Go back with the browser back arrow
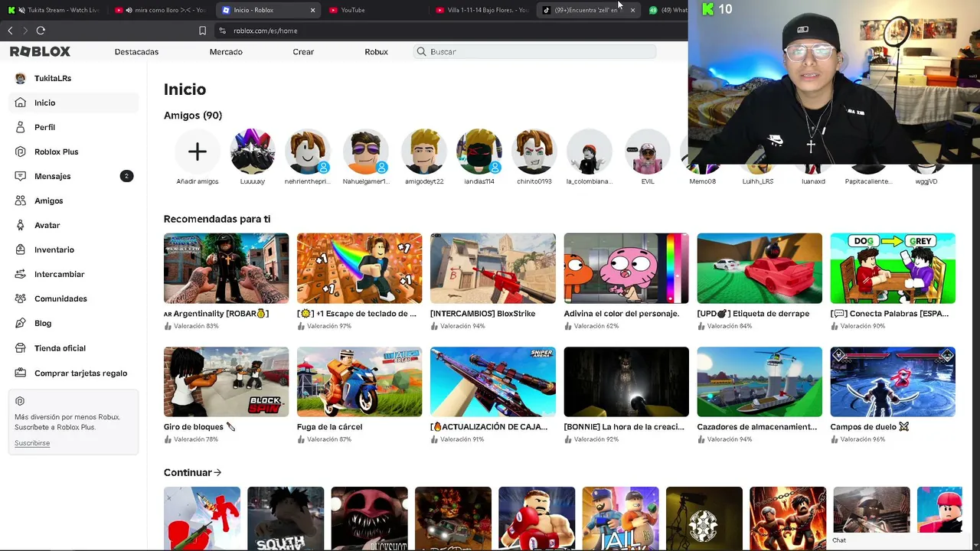Screen dimensions: 980x551 pos(10,31)
